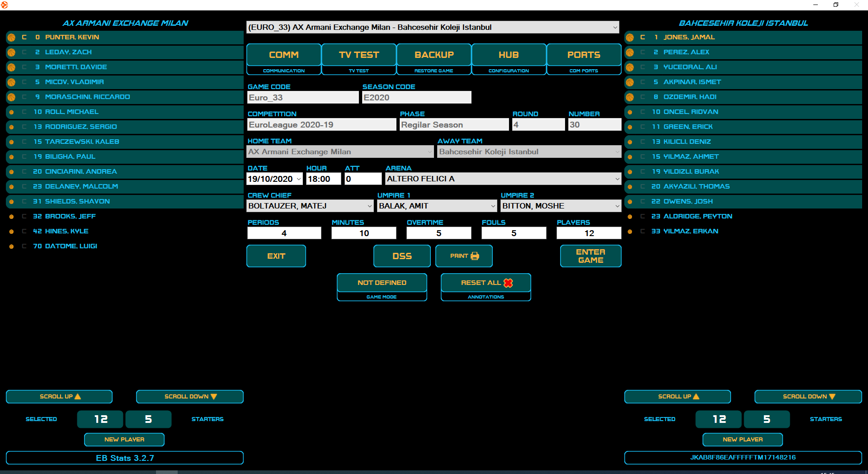
Task: Click SCROLL DOWN for the Milan roster
Action: [x=190, y=397]
